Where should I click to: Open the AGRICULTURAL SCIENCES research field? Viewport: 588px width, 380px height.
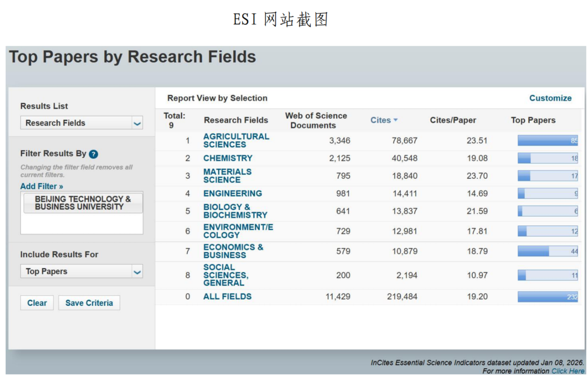pos(236,141)
